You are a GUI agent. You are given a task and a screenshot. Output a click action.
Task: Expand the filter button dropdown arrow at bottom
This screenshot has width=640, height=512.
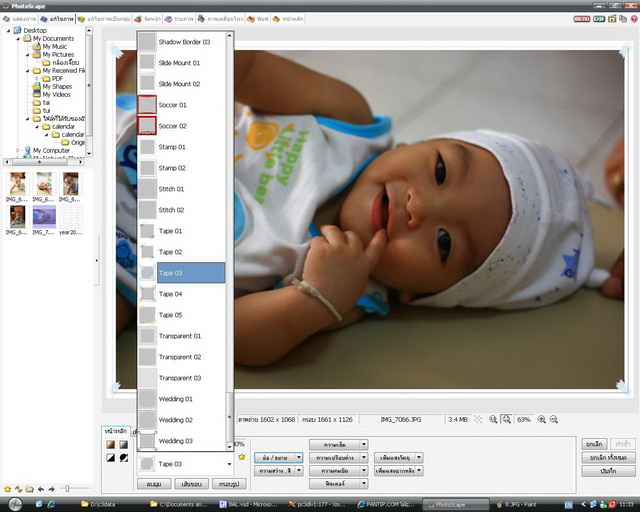[364, 484]
